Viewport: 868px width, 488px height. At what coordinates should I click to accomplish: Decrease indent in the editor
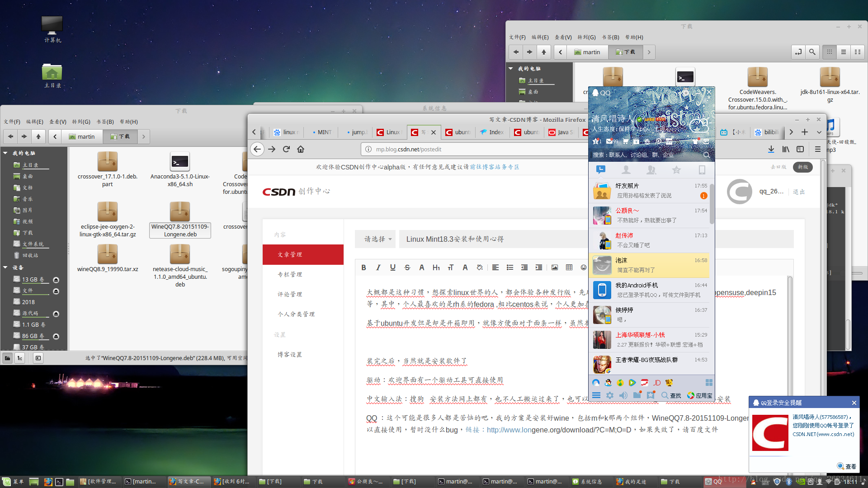click(524, 267)
